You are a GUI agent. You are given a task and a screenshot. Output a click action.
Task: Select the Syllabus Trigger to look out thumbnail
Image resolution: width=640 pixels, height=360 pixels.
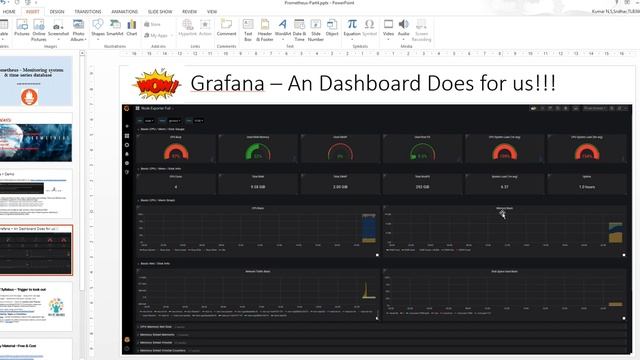pyautogui.click(x=36, y=306)
